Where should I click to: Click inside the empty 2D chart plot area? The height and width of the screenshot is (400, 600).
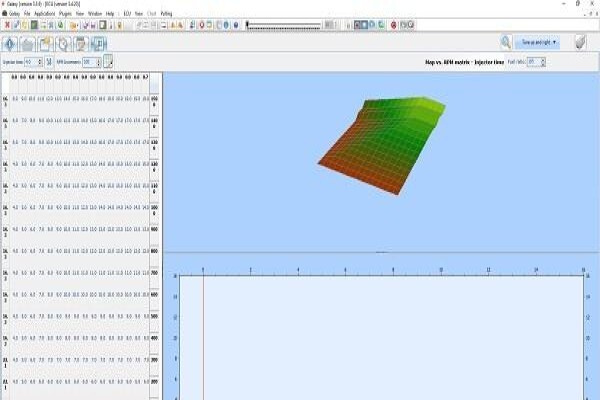click(382, 338)
